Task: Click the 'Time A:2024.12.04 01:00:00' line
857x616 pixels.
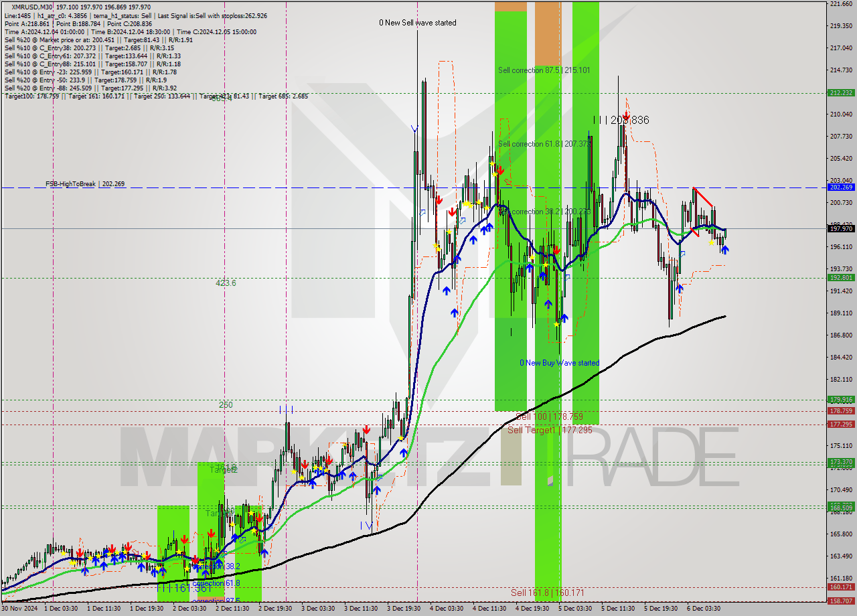Action: [x=44, y=31]
